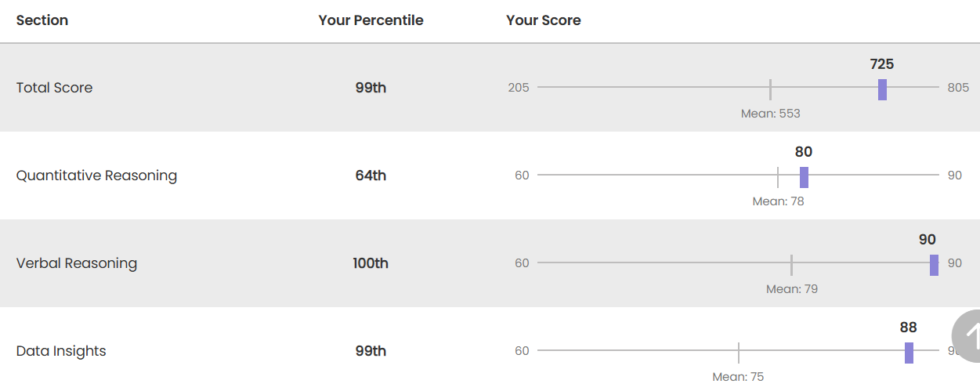Click the Your Percentile column header
This screenshot has width=980, height=391.
pos(371,20)
